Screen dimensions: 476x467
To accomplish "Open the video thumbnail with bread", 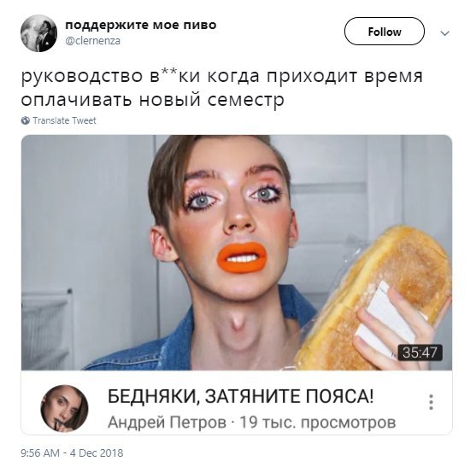I will 237,253.
